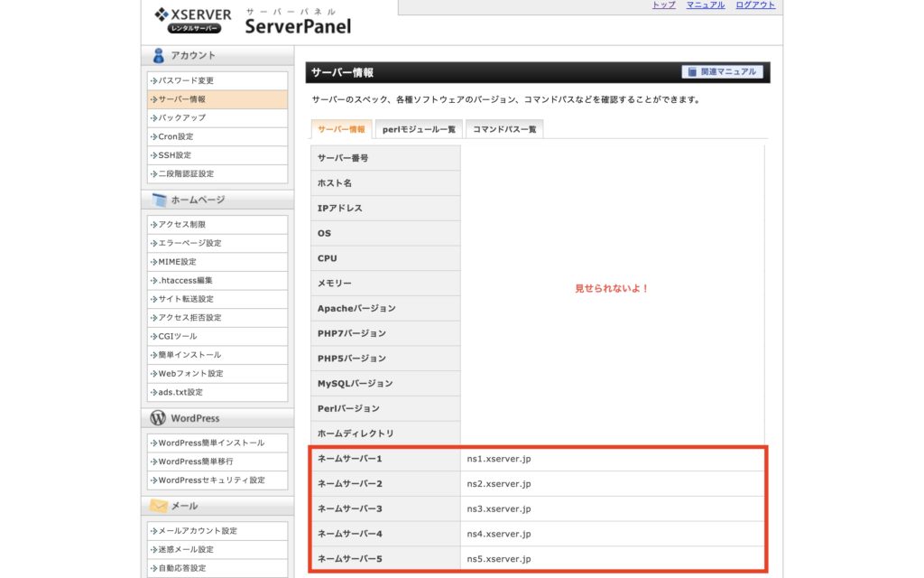Switch to the サーバー情報 tab
This screenshot has height=578, width=924.
(x=341, y=129)
